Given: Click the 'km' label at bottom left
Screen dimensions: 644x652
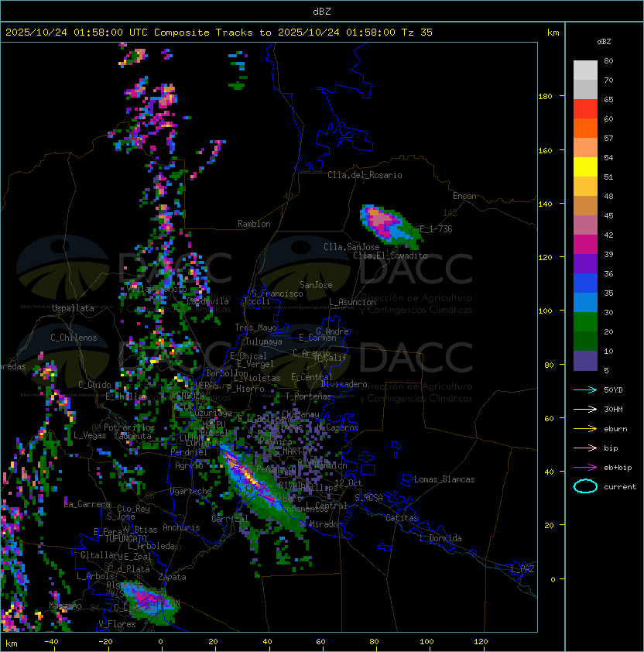Looking at the screenshot, I should [12, 643].
